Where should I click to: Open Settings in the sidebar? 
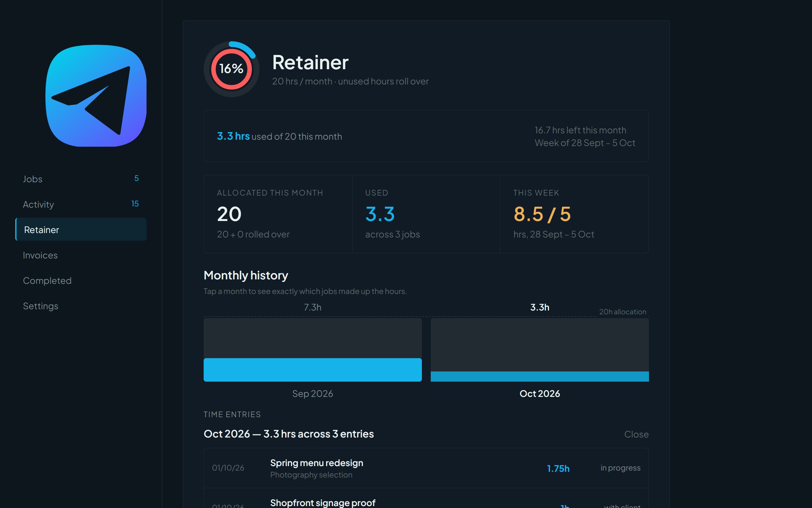[81, 306]
